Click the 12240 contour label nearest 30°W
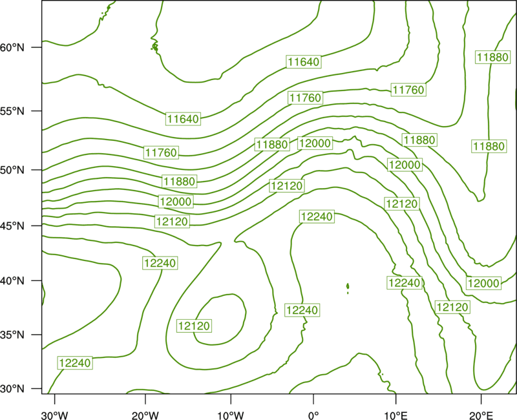 [75, 363]
